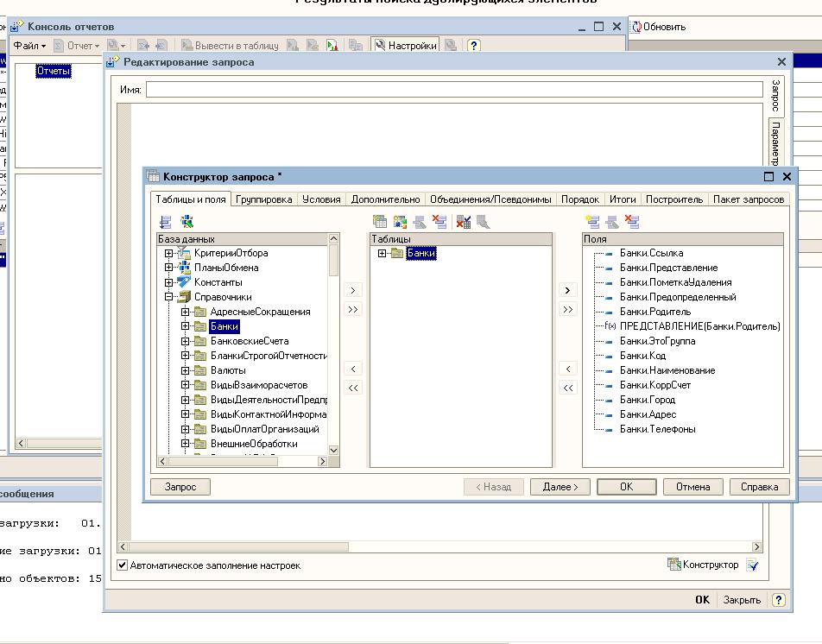Move all fields to Поля with double arrow
822x644 pixels.
tap(567, 309)
